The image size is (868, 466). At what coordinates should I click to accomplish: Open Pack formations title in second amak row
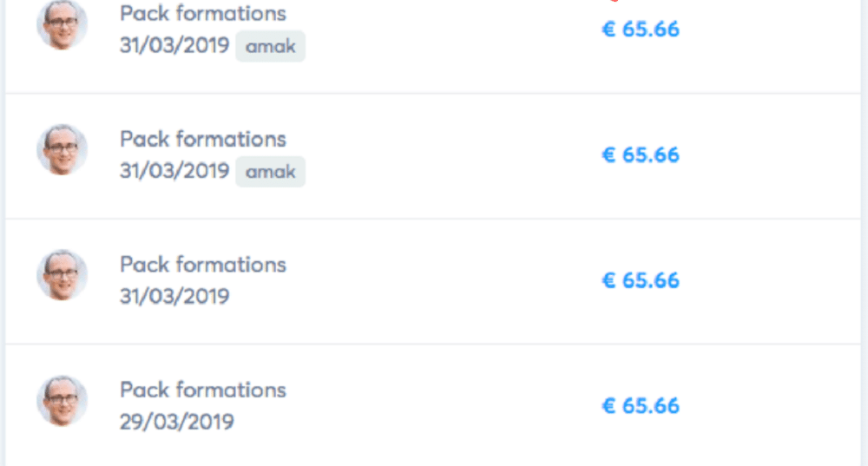(x=203, y=139)
